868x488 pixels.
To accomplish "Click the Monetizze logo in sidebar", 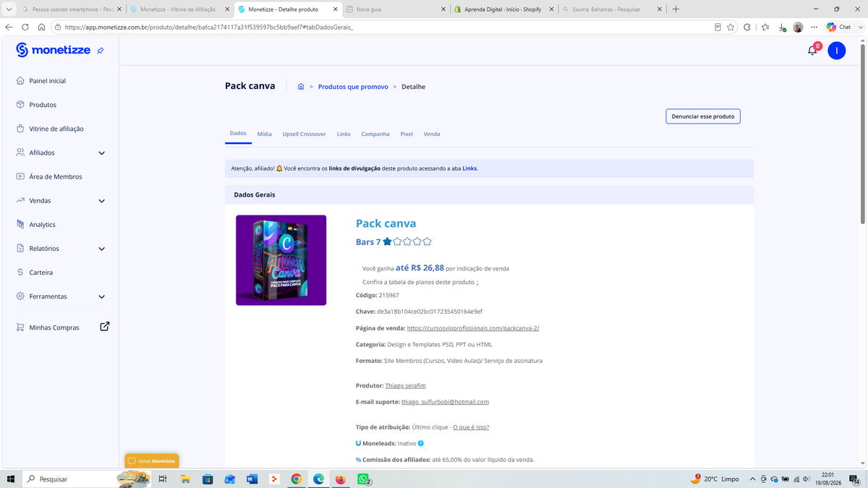I will pos(54,50).
